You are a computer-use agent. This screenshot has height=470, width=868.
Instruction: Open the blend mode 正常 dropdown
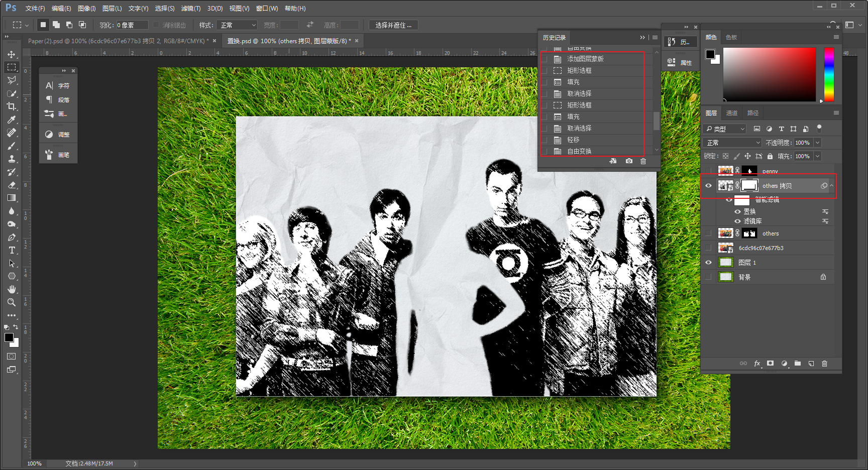(x=733, y=143)
